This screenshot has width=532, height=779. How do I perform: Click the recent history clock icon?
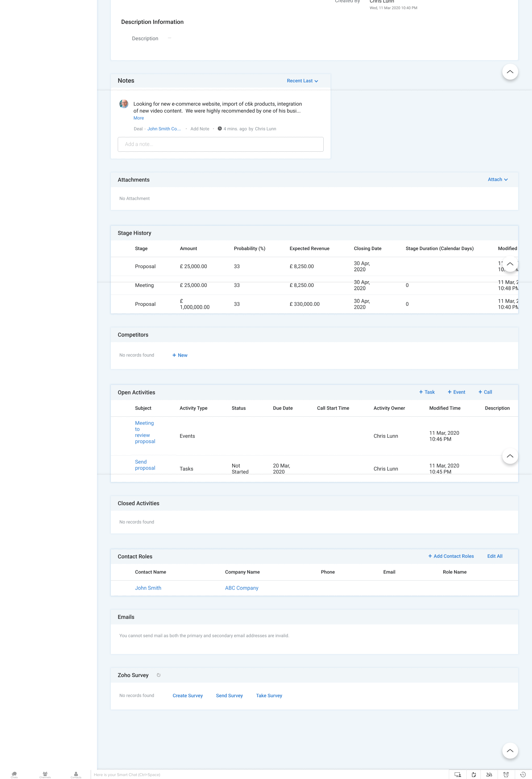[523, 775]
